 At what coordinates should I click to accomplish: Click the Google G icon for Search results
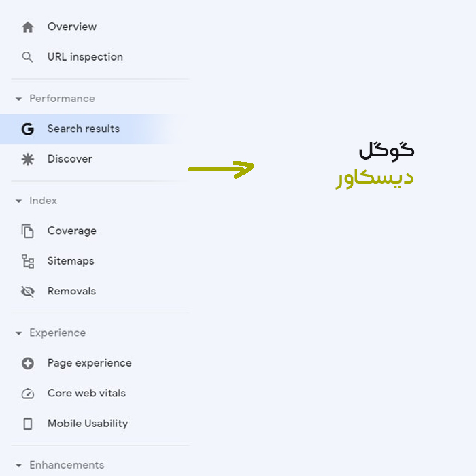pos(28,129)
